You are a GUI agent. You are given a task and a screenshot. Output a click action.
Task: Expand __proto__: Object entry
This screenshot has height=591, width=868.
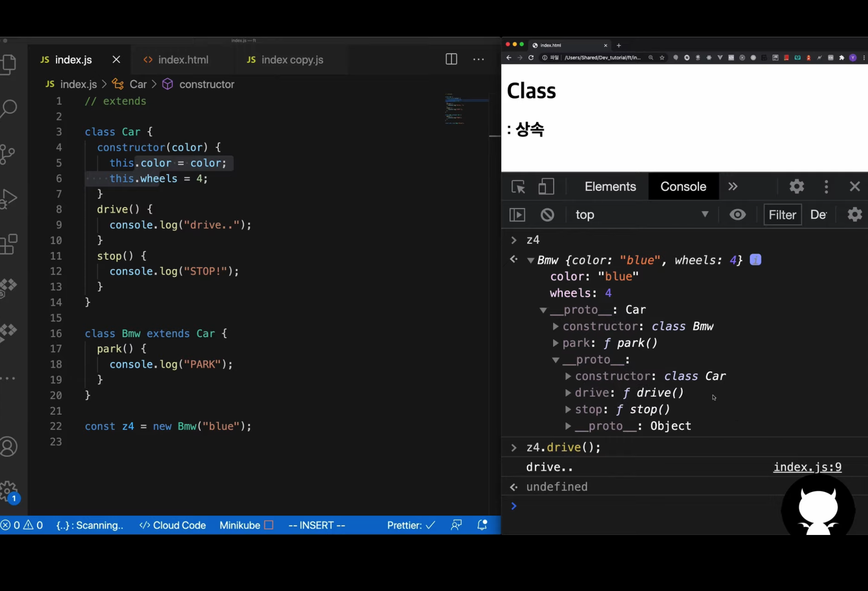click(x=567, y=426)
